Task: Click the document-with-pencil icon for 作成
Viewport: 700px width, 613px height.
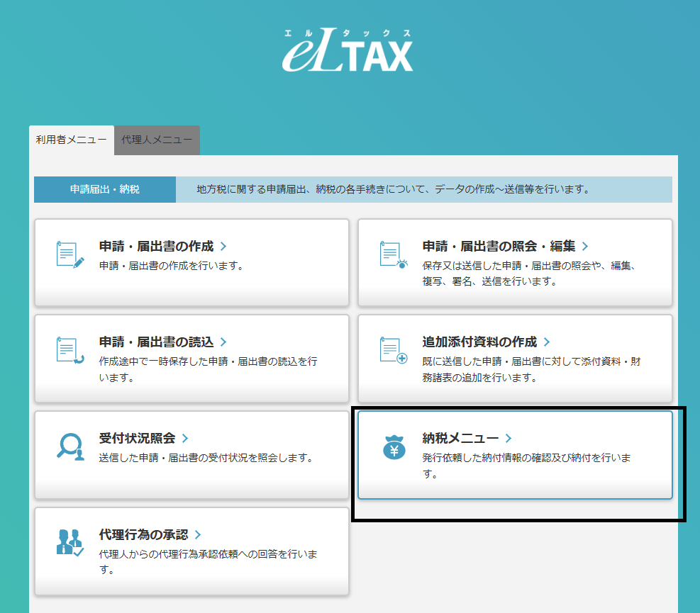Action: [x=70, y=254]
